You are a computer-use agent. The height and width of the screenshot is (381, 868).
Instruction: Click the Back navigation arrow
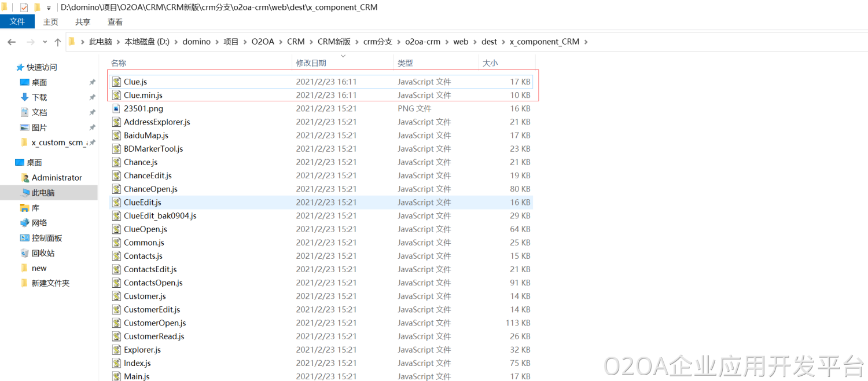coord(12,42)
